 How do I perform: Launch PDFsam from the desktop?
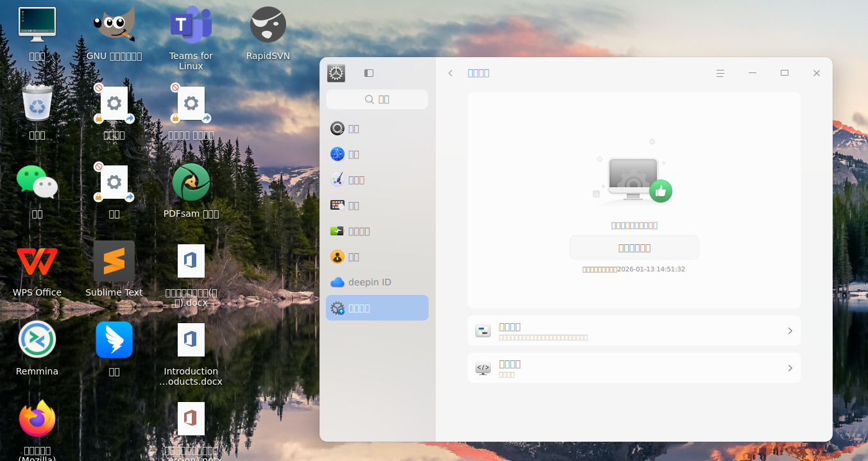pos(191,182)
